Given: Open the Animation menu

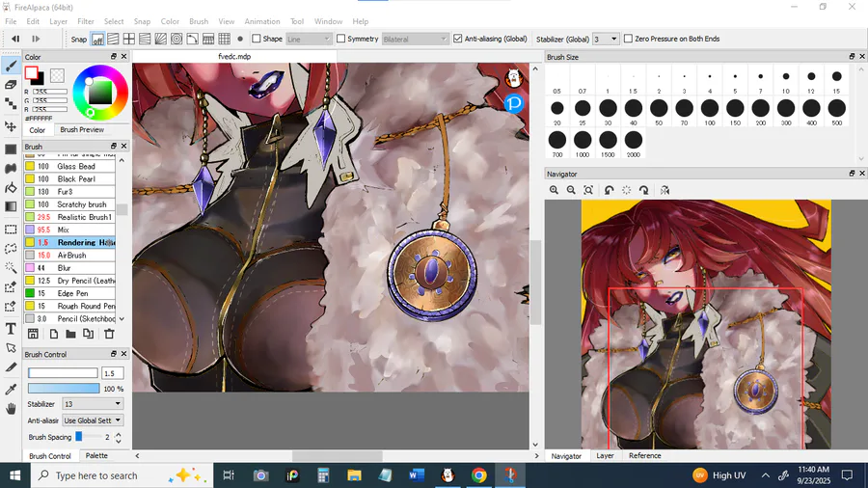Looking at the screenshot, I should click(x=261, y=21).
